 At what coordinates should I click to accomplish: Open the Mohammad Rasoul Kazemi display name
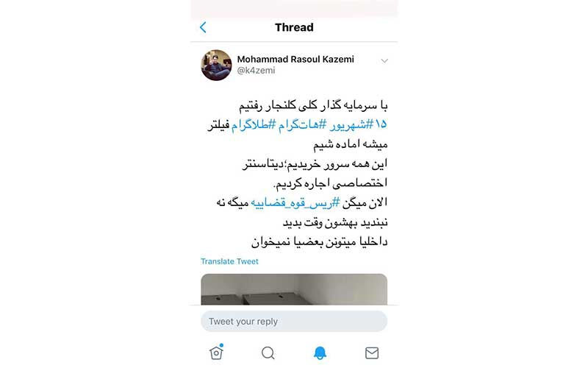coord(295,60)
